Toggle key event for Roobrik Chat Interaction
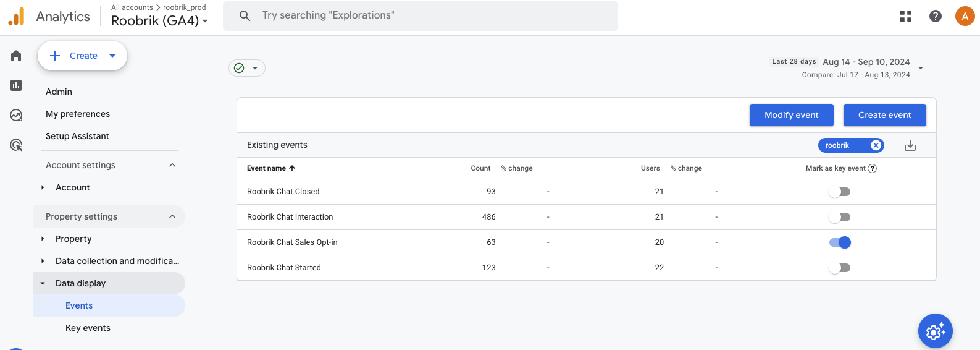This screenshot has height=350, width=980. (x=840, y=217)
